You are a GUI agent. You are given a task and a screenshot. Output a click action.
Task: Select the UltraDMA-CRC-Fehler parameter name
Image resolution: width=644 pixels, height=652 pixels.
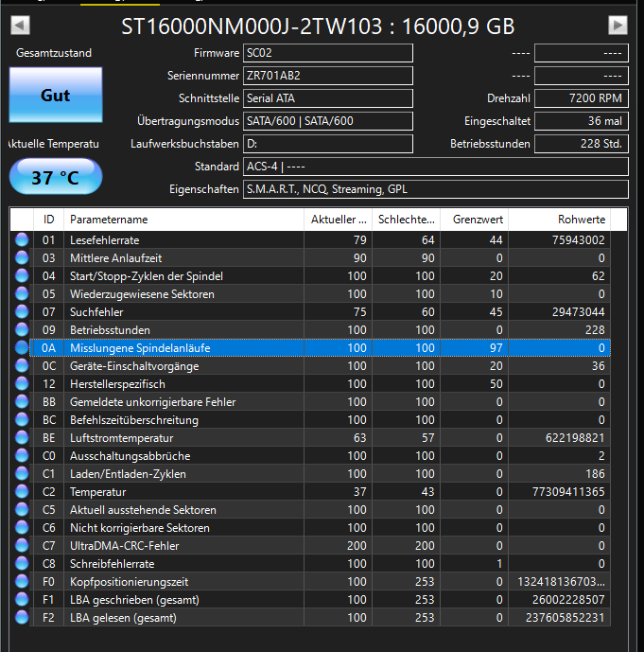124,546
